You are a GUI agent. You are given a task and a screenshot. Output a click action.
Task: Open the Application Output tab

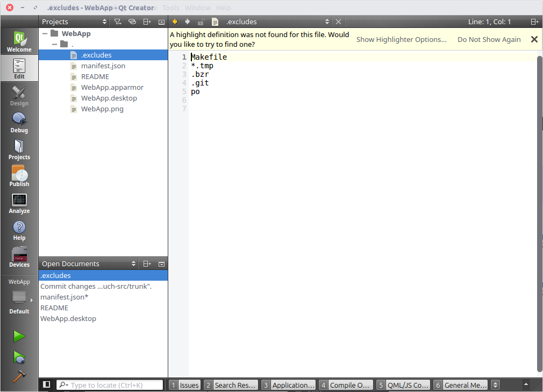click(289, 384)
